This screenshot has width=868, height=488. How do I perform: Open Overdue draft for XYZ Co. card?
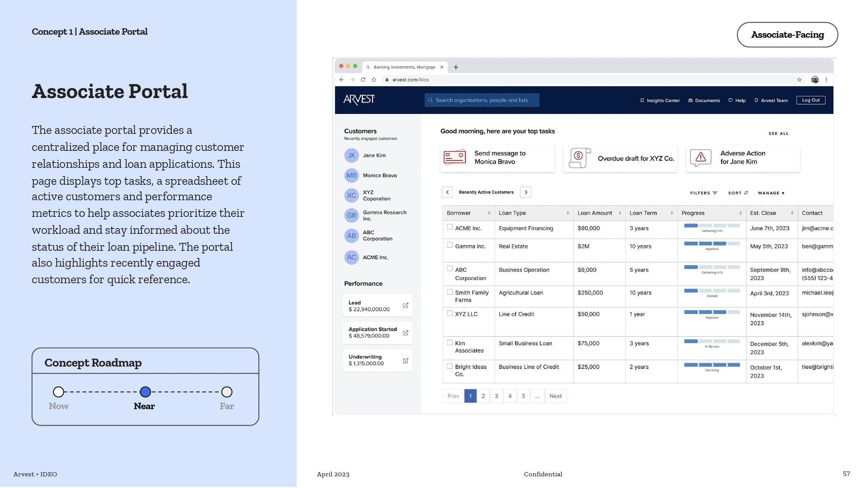click(x=620, y=159)
